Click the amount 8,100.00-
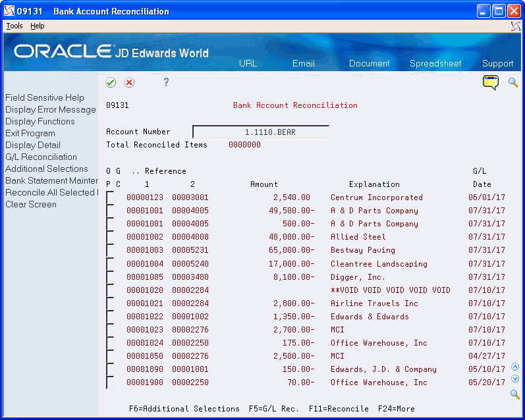 pos(294,277)
